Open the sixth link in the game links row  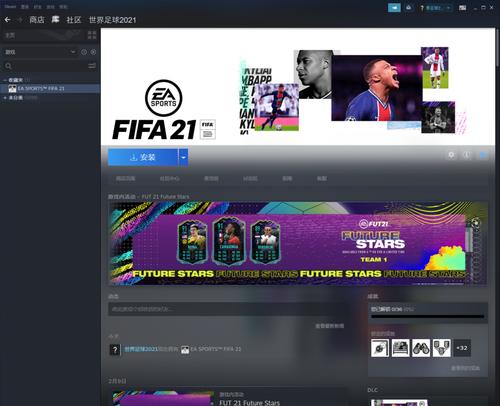coord(322,179)
